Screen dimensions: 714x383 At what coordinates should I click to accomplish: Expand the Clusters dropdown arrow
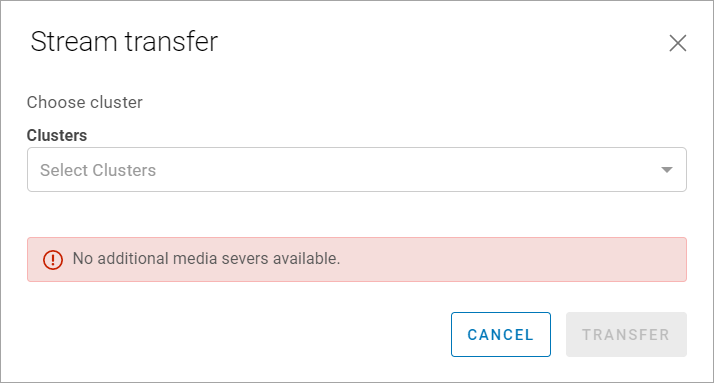pos(667,170)
